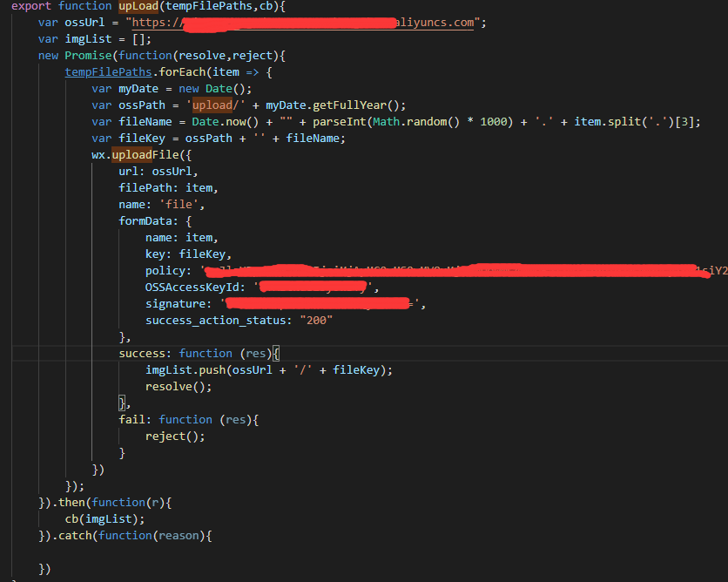The height and width of the screenshot is (582, 728).
Task: Click the 'url: ossUrl' property
Action: (158, 172)
